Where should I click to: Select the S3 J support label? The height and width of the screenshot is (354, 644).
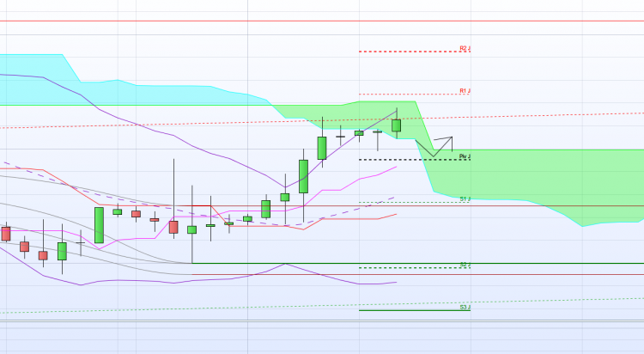[x=465, y=307]
